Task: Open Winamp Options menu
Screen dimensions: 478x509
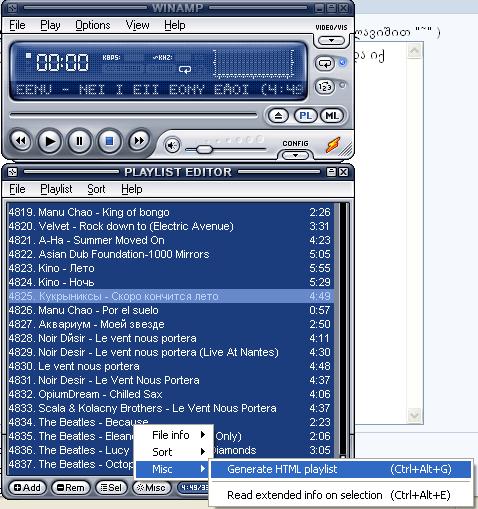Action: [x=93, y=25]
